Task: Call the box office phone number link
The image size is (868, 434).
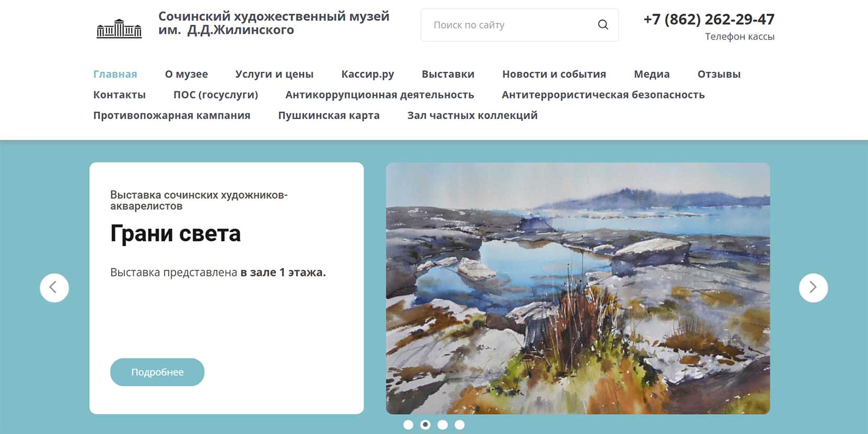Action: pos(709,19)
